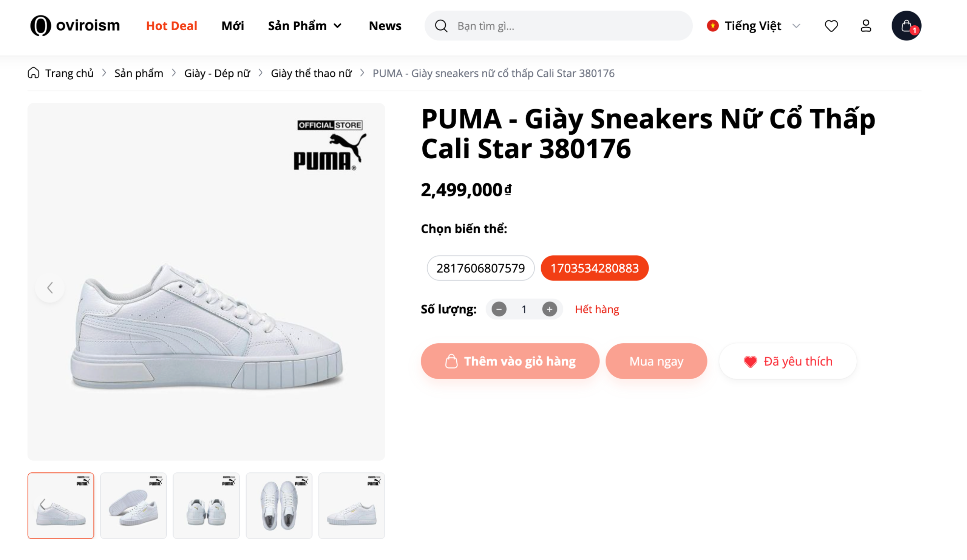The width and height of the screenshot is (967, 560).
Task: Open Giày thể thao nữ breadcrumb link
Action: click(x=311, y=73)
